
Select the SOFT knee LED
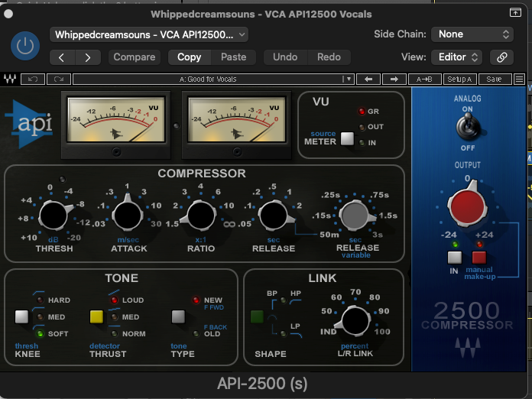pyautogui.click(x=40, y=334)
